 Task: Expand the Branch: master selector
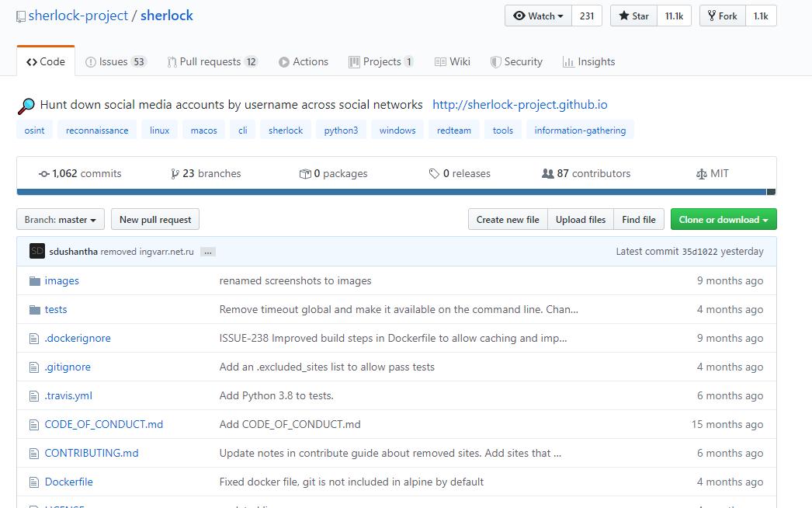pos(61,220)
